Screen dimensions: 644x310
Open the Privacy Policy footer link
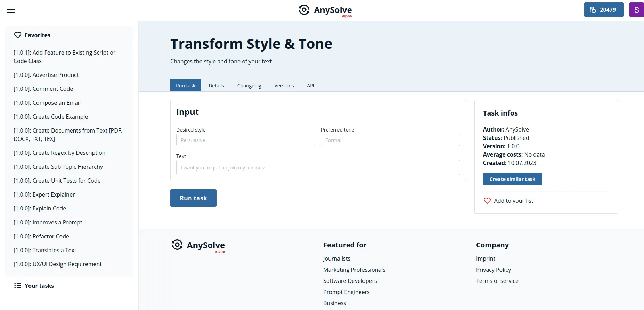pyautogui.click(x=493, y=270)
